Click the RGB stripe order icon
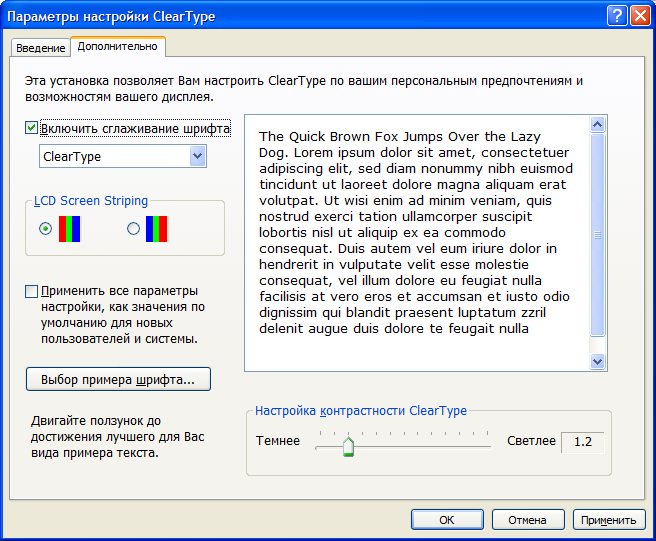656x541 pixels. coord(69,229)
